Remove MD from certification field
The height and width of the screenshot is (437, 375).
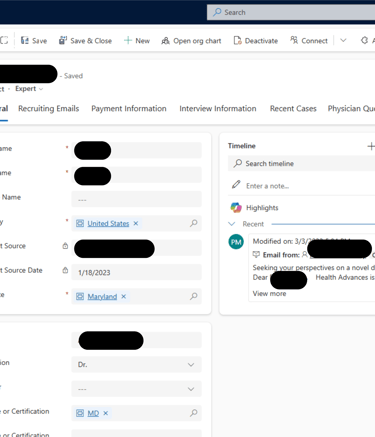[x=106, y=413]
